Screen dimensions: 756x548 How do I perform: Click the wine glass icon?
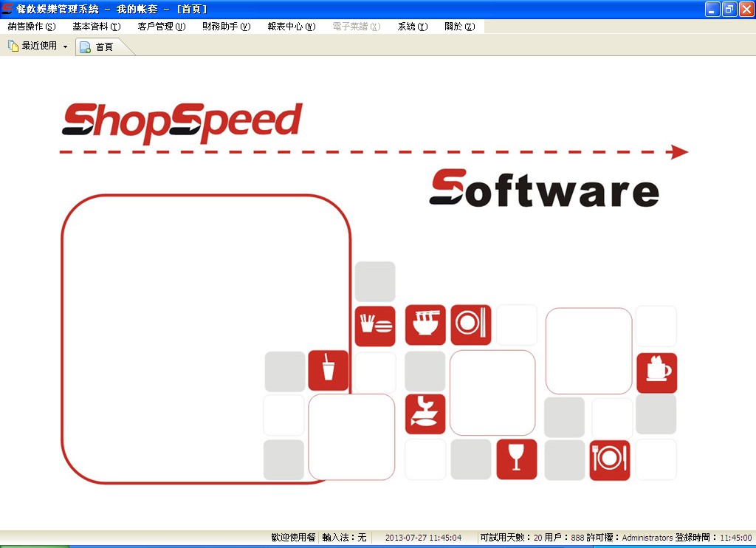point(517,459)
